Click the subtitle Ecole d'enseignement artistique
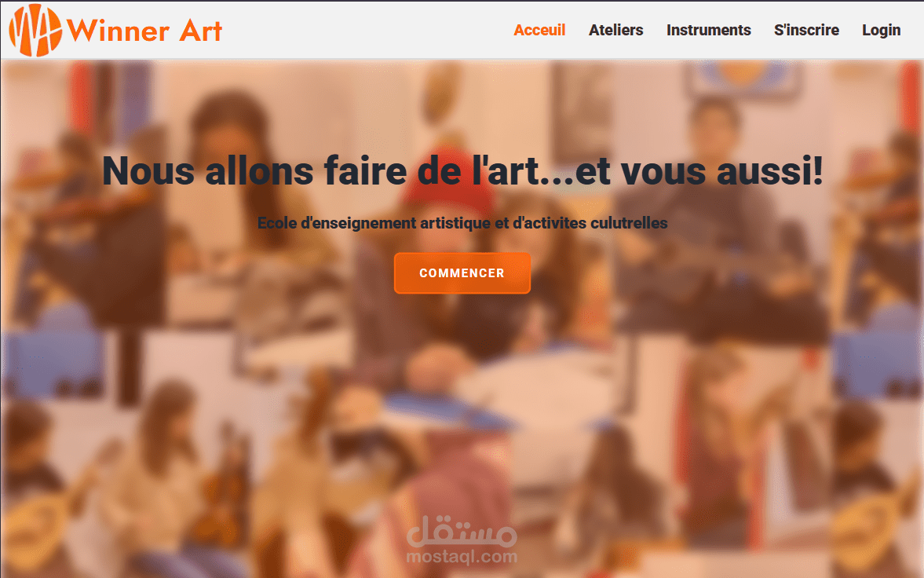924x578 pixels. (462, 223)
